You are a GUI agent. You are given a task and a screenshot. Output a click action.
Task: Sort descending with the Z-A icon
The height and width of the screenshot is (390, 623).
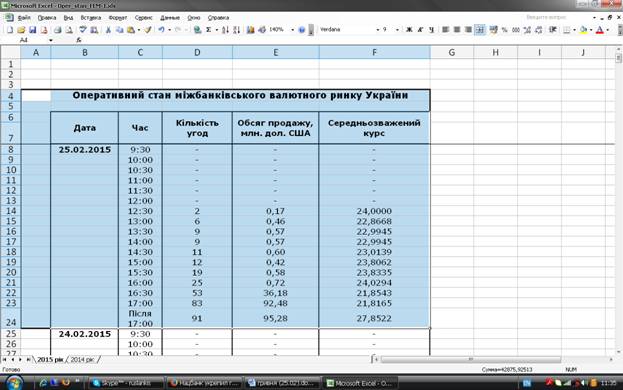click(x=236, y=30)
